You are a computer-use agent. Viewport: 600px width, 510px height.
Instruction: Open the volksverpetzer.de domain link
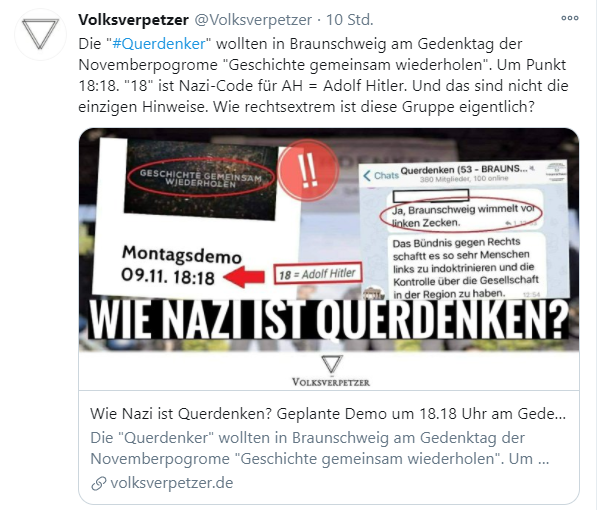coord(172,483)
